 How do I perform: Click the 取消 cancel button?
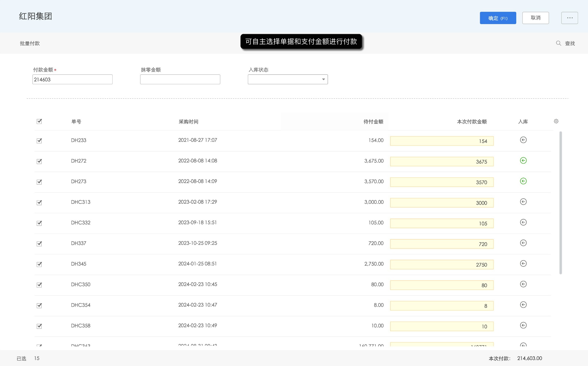point(535,18)
